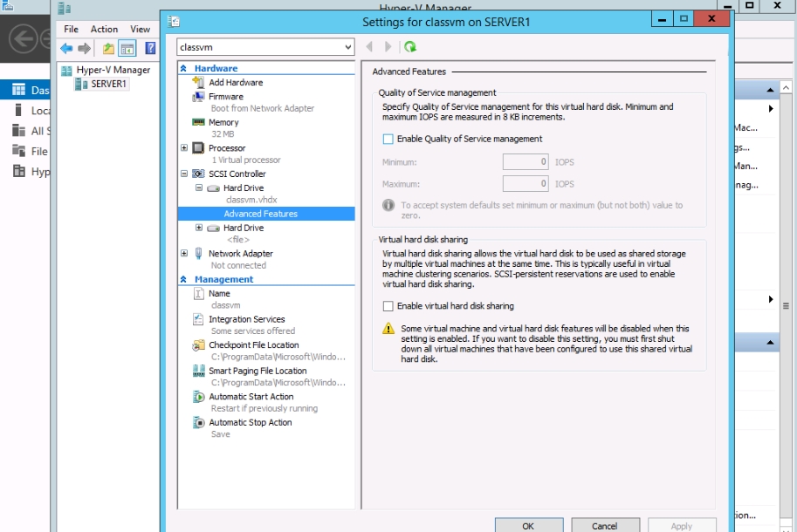Open the Action menu in Hyper-V Manager
The width and height of the screenshot is (797, 532).
pyautogui.click(x=104, y=30)
